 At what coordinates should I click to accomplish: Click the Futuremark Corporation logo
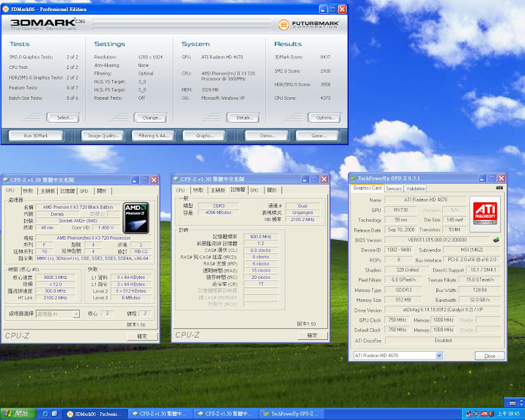click(308, 25)
